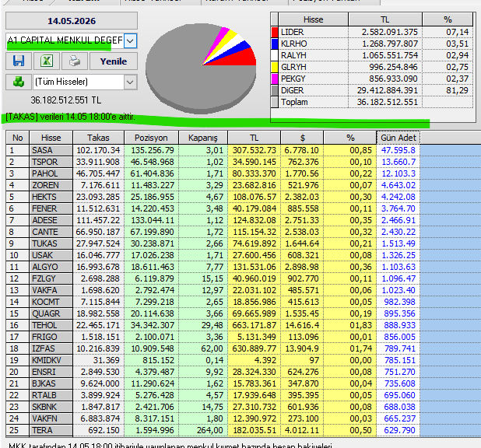Click KLRHO in the summary table
This screenshot has width=481, height=448.
[x=313, y=44]
